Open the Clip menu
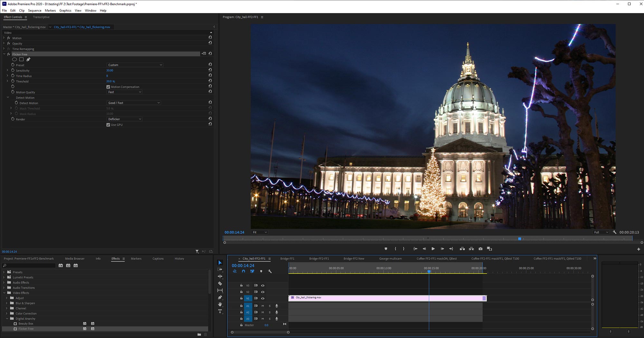Image resolution: width=644 pixels, height=338 pixels. coord(22,11)
